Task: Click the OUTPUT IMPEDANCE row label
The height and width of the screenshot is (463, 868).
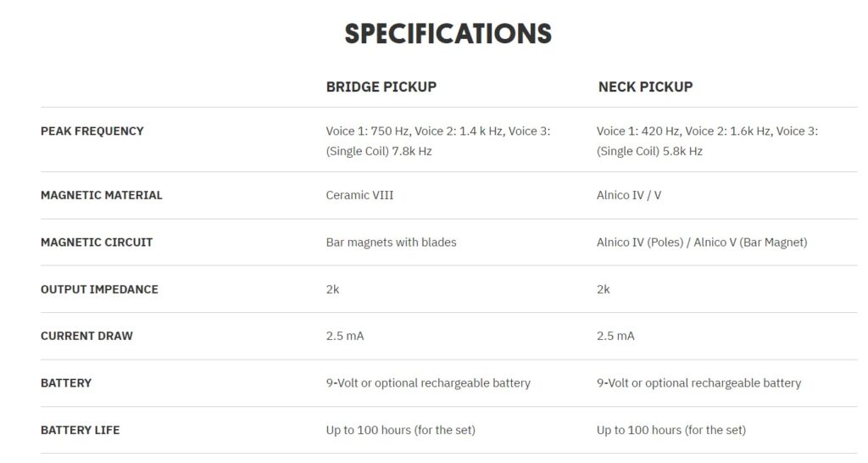Action: point(99,289)
